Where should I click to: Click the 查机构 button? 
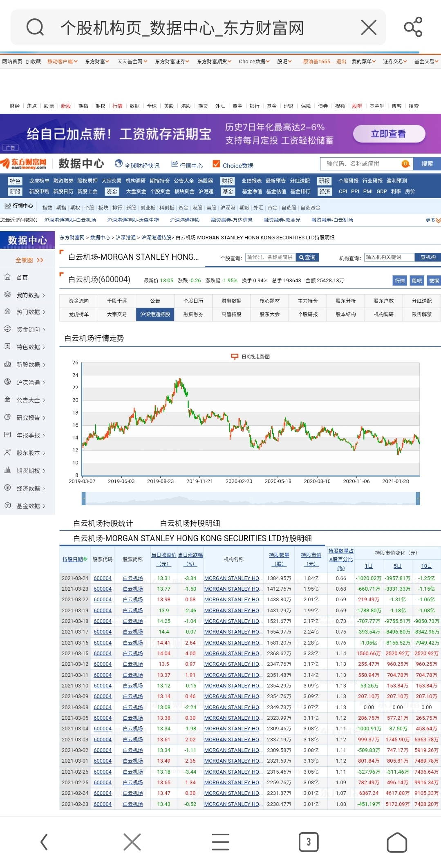[428, 257]
